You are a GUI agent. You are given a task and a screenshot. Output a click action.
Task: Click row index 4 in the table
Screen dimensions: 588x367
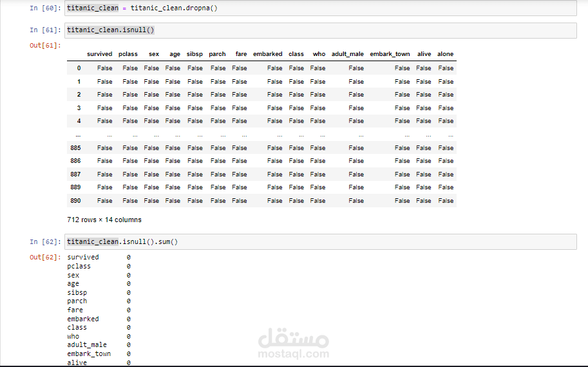(79, 121)
